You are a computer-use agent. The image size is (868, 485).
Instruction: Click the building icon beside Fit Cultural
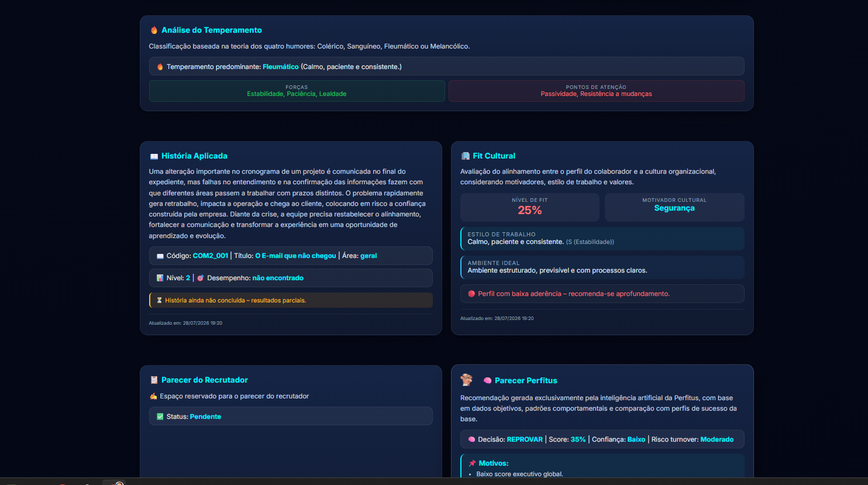pos(466,156)
